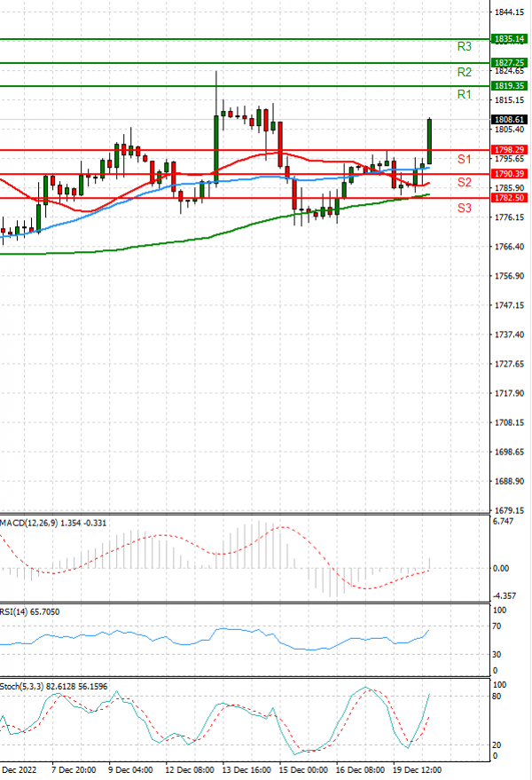
Task: Click the R1 resistance label
Action: point(464,94)
